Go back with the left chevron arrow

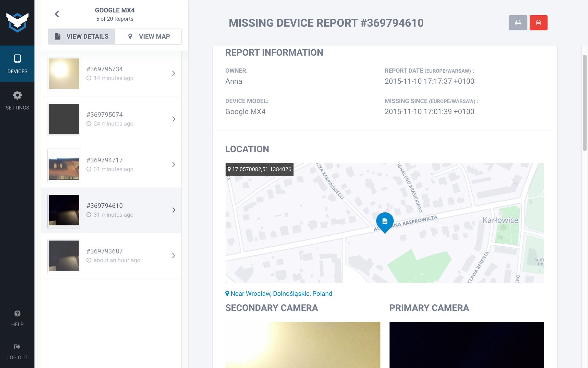point(57,14)
